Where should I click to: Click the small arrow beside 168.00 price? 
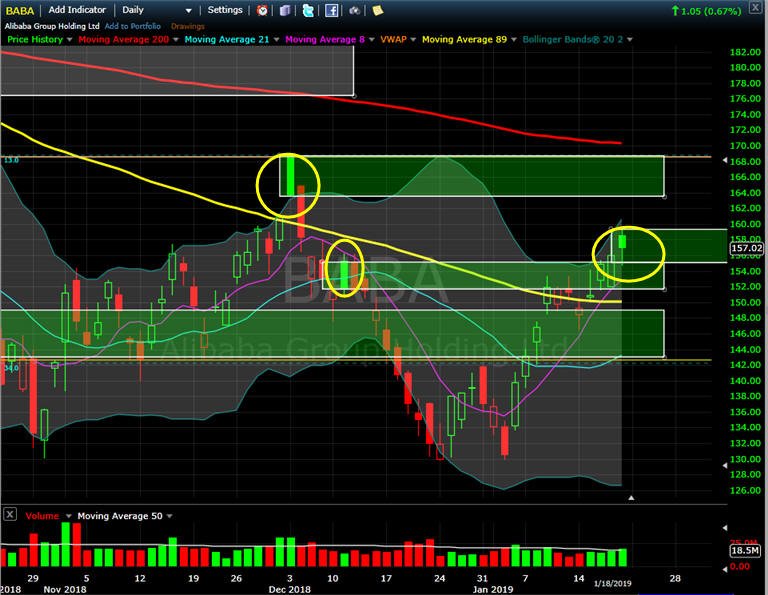pyautogui.click(x=725, y=161)
